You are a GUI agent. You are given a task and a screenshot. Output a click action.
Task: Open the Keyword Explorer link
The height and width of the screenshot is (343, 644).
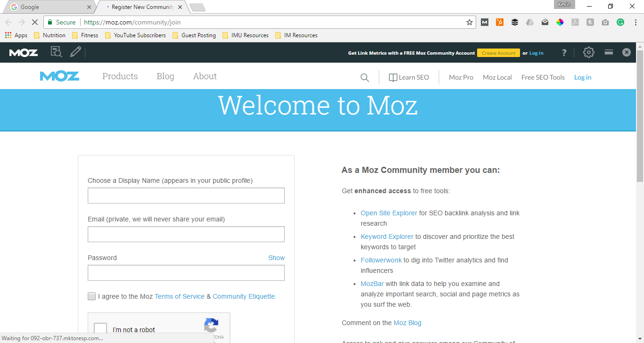387,237
